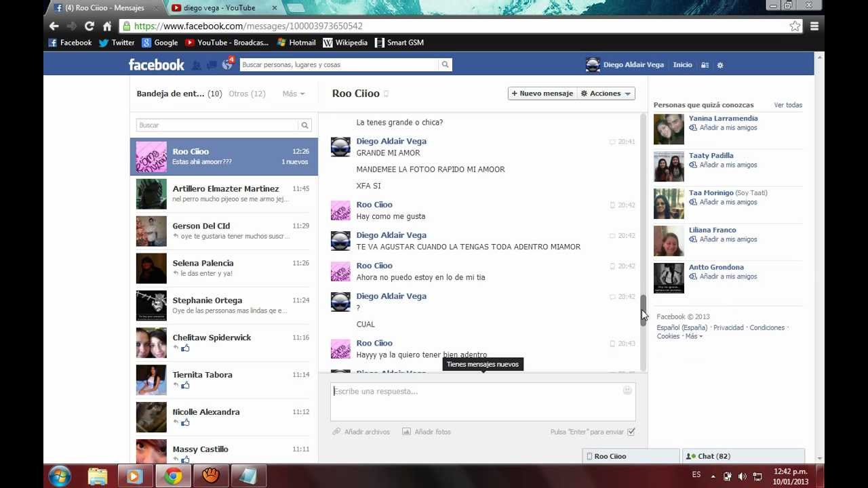
Task: Show hidden system tray icons arrow
Action: pos(713,476)
